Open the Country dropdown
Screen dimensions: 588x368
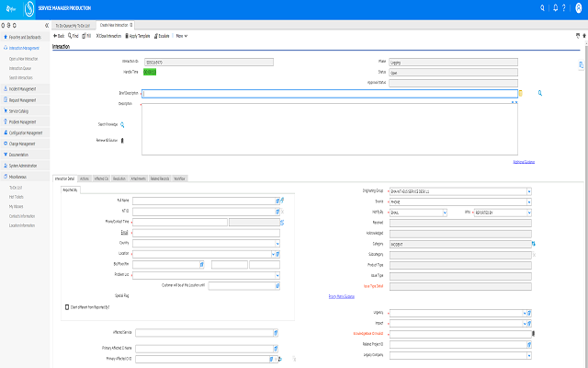click(x=277, y=244)
